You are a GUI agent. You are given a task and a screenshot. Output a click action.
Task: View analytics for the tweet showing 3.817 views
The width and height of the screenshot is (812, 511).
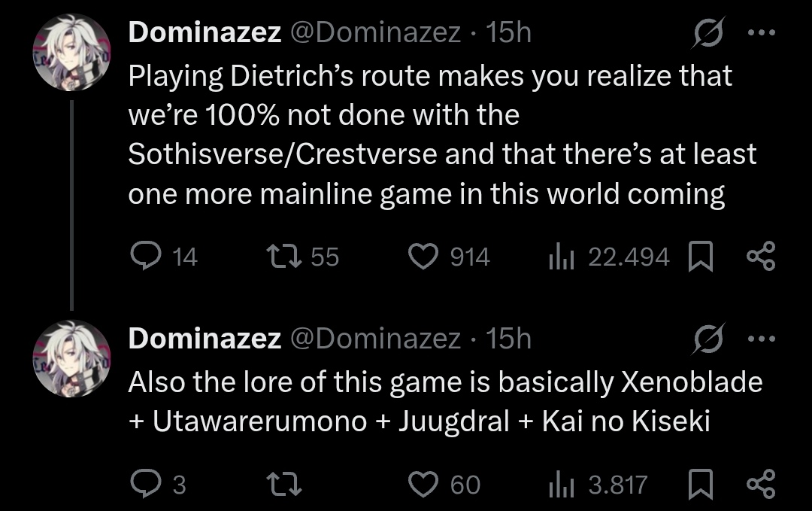coord(562,484)
